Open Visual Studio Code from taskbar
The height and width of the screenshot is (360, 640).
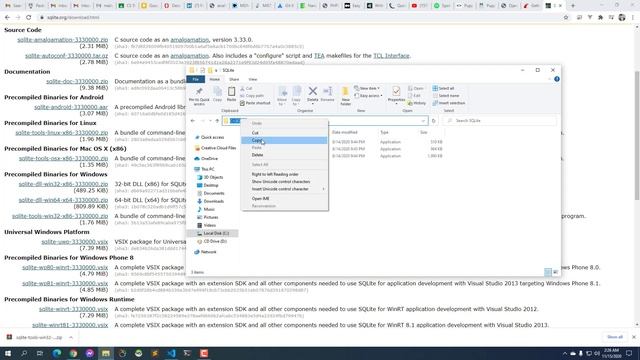[x=171, y=353]
